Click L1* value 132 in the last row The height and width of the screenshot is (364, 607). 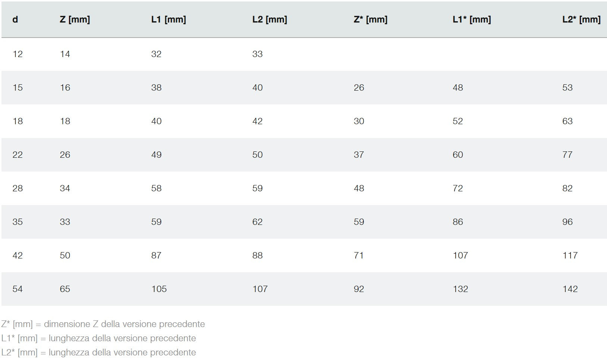(460, 289)
